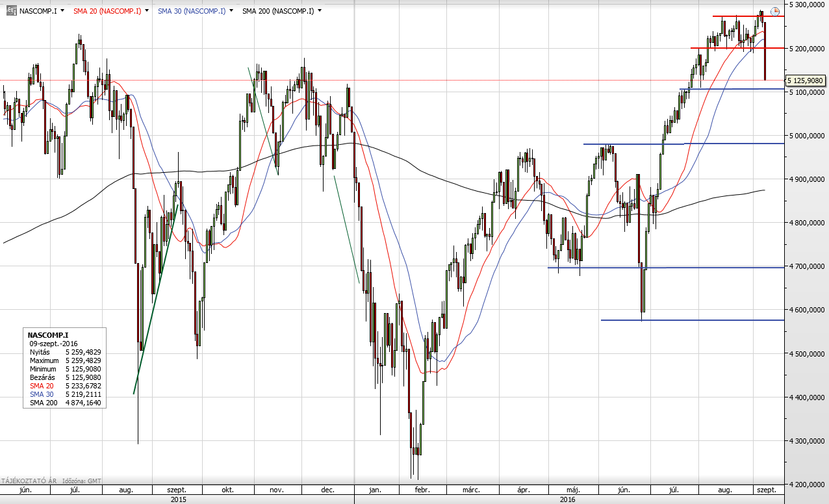Select the thick green trendline in August 2015
The width and height of the screenshot is (829, 504).
(x=156, y=299)
